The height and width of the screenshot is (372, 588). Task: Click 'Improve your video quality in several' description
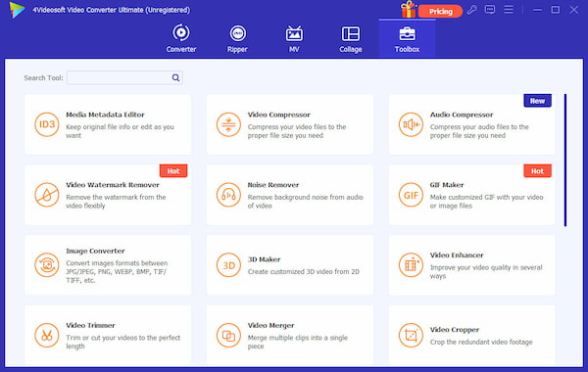486,267
